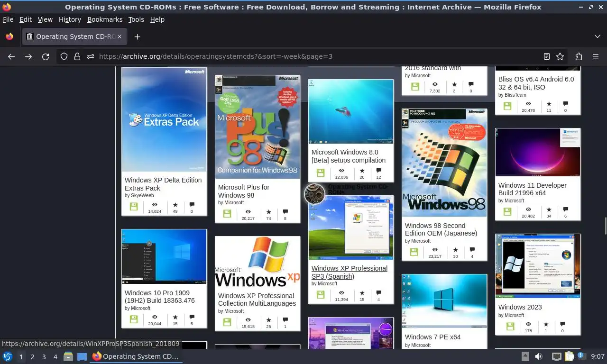
Task: Expand the list all tabs chevron
Action: (x=597, y=36)
